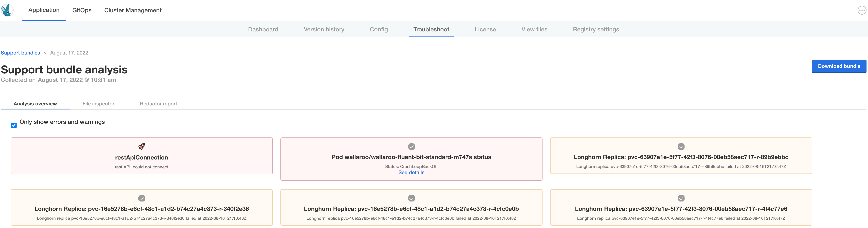Click the restApiConnection error card title

coord(142,157)
